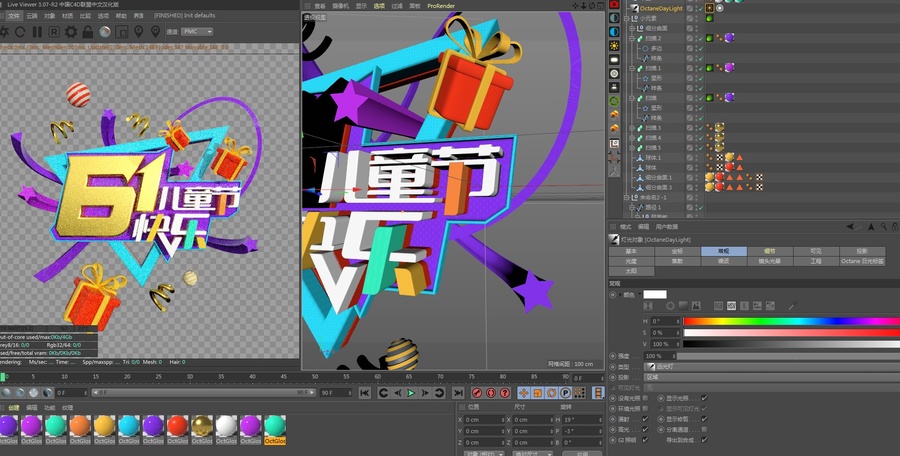The height and width of the screenshot is (456, 900).
Task: Click the red material tag on 球体 row
Action: click(729, 167)
